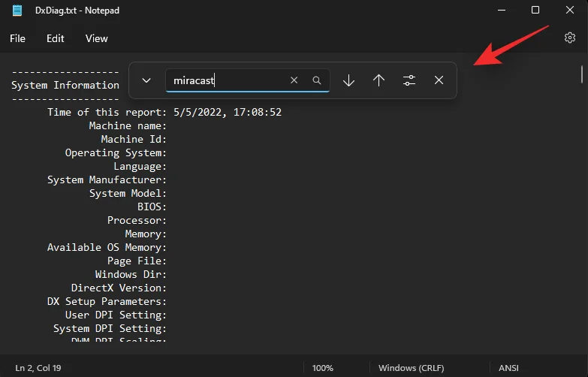588x377 pixels.
Task: Click Windows (CRLF) line ending status
Action: (411, 368)
